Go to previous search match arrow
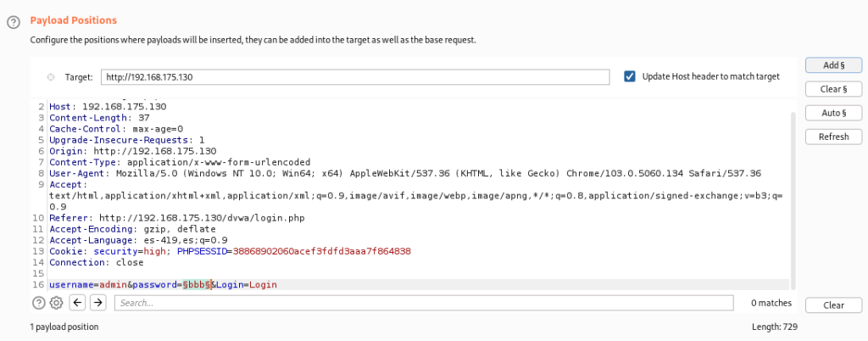 [x=77, y=303]
